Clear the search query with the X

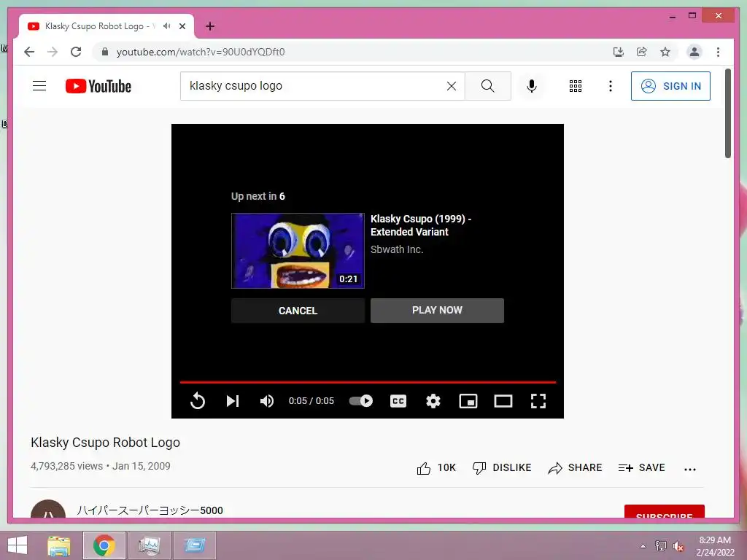pos(451,86)
